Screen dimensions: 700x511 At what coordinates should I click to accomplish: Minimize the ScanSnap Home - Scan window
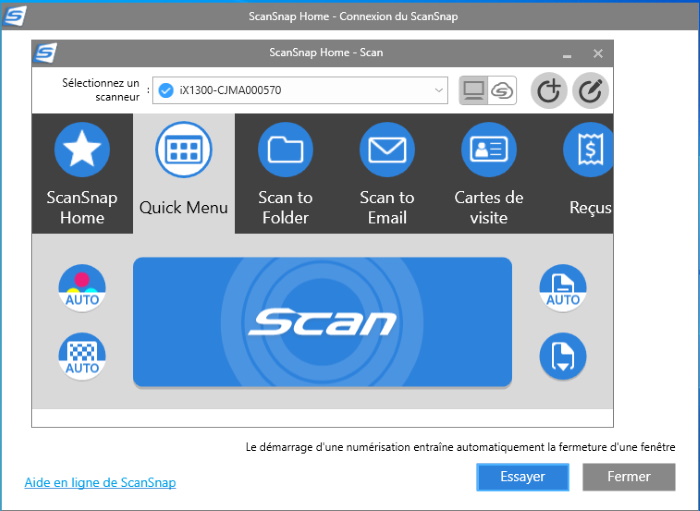(x=567, y=55)
